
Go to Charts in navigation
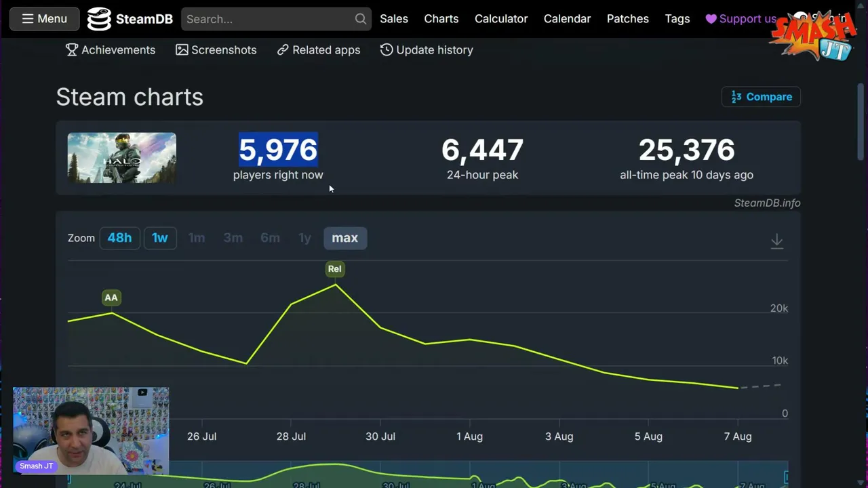point(441,19)
